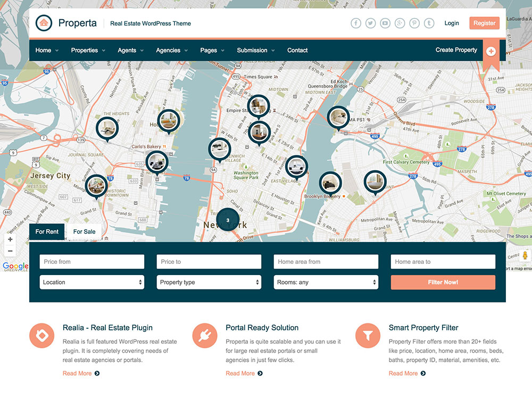Screen dimensions: 532x399
Task: Open the Agents menu item
Action: [x=127, y=50]
